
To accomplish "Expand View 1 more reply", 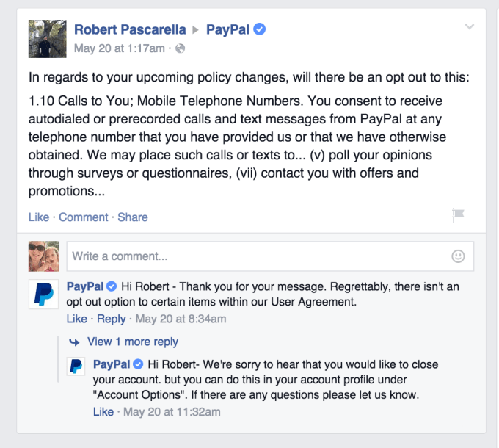I will pos(132,342).
